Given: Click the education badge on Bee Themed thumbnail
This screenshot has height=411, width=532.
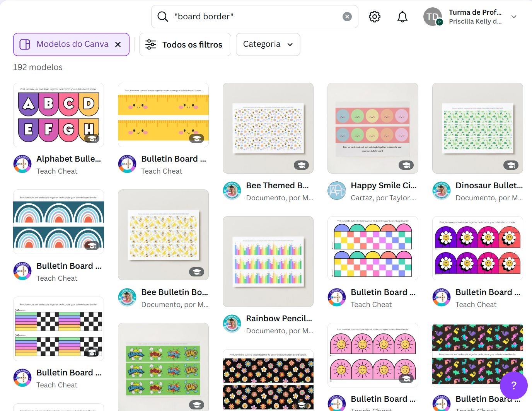Looking at the screenshot, I should coord(302,165).
